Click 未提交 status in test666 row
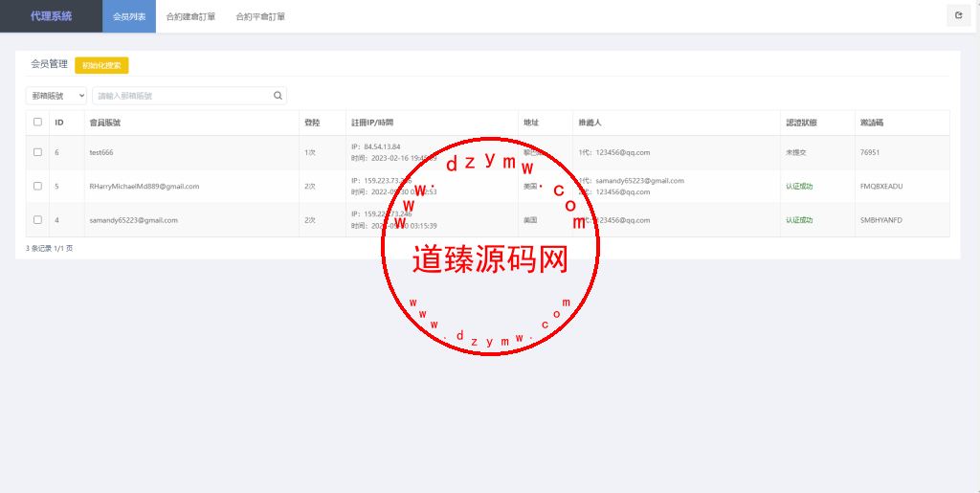This screenshot has height=493, width=980. coord(796,152)
